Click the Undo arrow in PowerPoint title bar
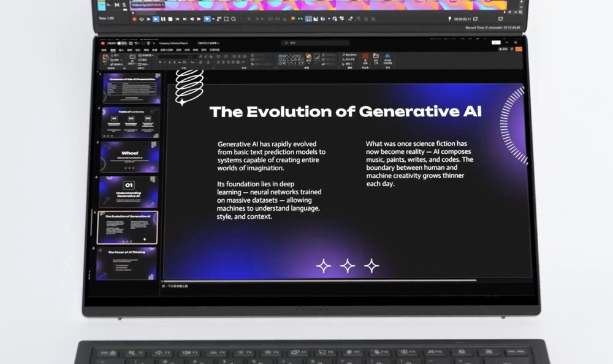The width and height of the screenshot is (613, 364). (x=137, y=43)
